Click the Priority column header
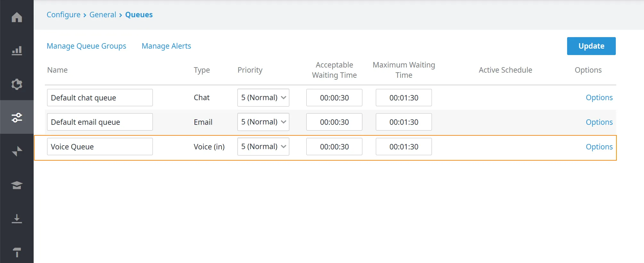The width and height of the screenshot is (644, 263). tap(250, 70)
